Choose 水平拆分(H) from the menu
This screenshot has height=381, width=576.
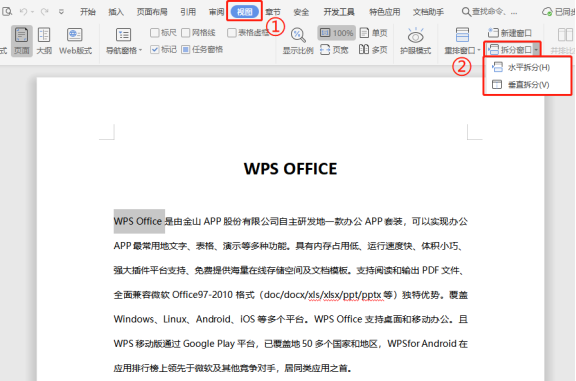click(528, 67)
